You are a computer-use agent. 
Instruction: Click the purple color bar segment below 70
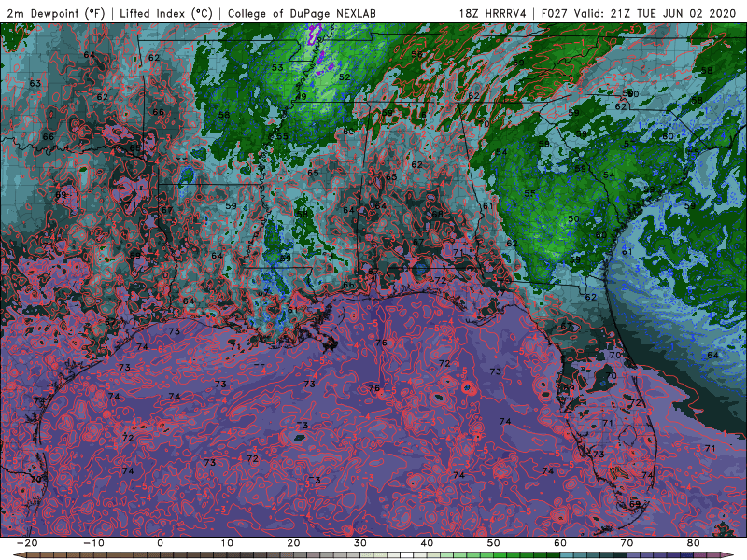(634, 555)
